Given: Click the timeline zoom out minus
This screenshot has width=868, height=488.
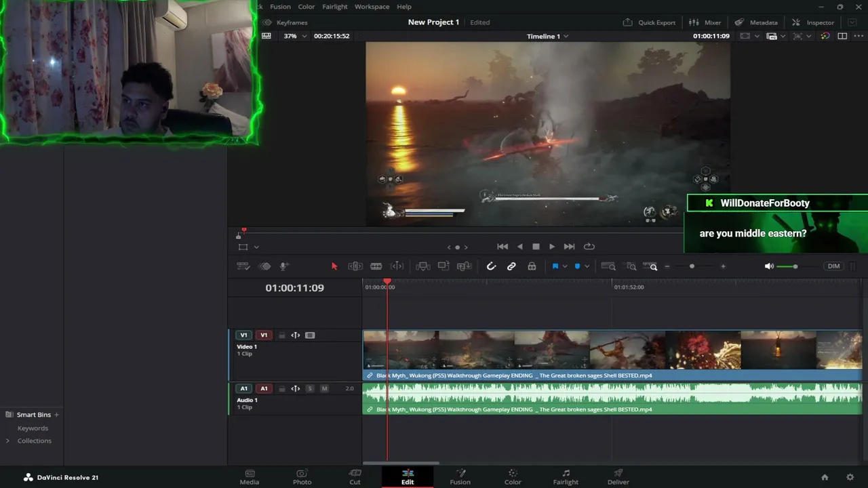Looking at the screenshot, I should coord(667,266).
